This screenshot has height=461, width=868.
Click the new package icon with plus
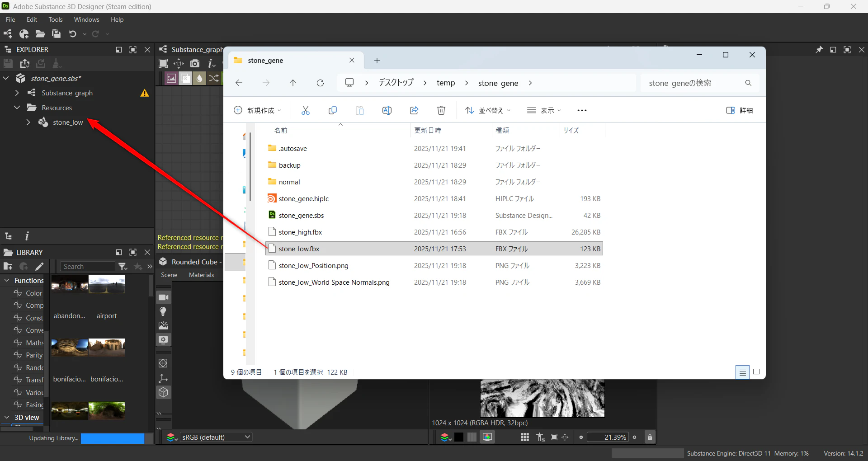pos(24,34)
